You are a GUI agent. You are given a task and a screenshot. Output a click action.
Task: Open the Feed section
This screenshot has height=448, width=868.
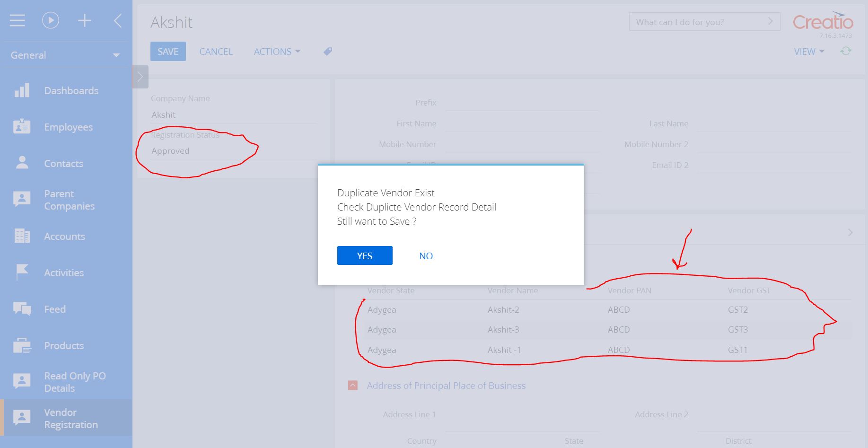[55, 309]
